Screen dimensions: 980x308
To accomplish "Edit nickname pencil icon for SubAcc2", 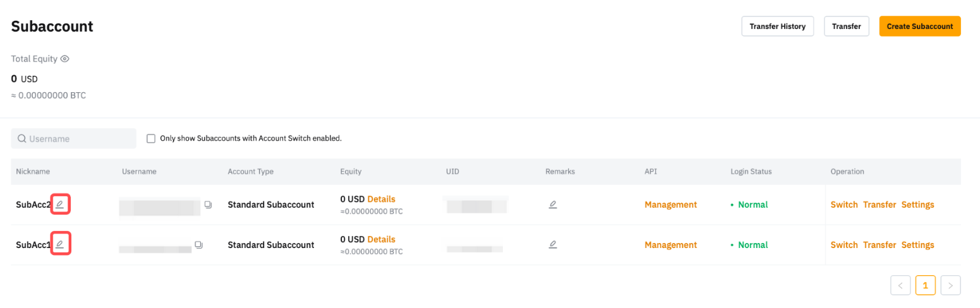I will [60, 204].
